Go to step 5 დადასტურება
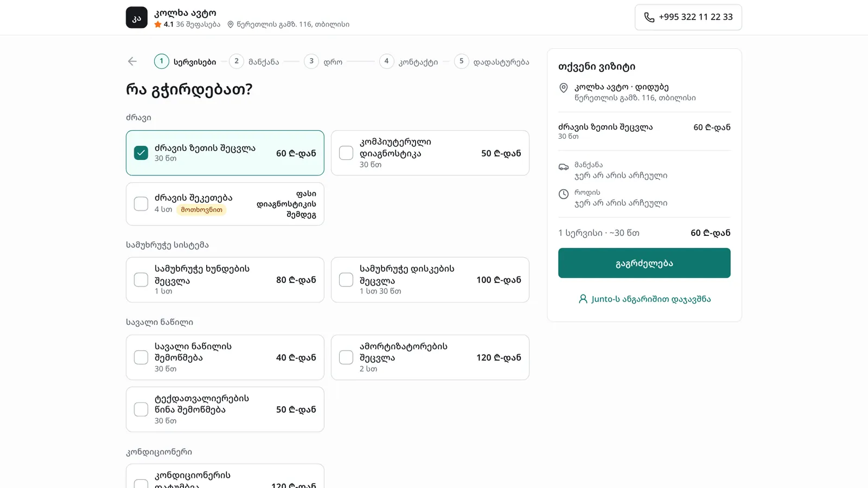Viewport: 868px width, 488px height. [x=492, y=61]
